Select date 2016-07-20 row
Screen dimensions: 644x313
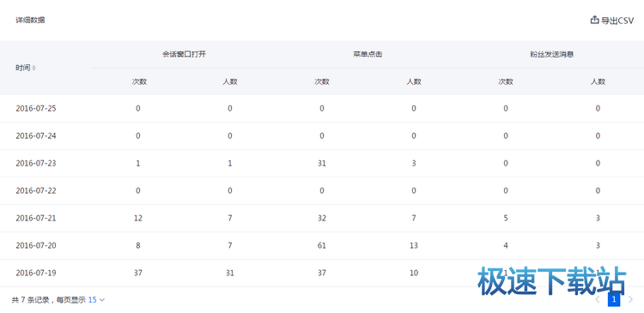pos(322,246)
